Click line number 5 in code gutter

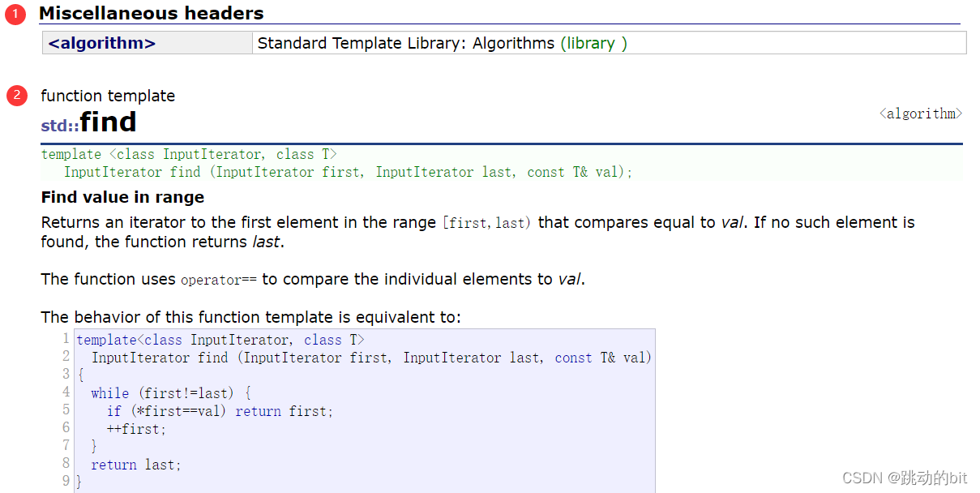pyautogui.click(x=66, y=409)
